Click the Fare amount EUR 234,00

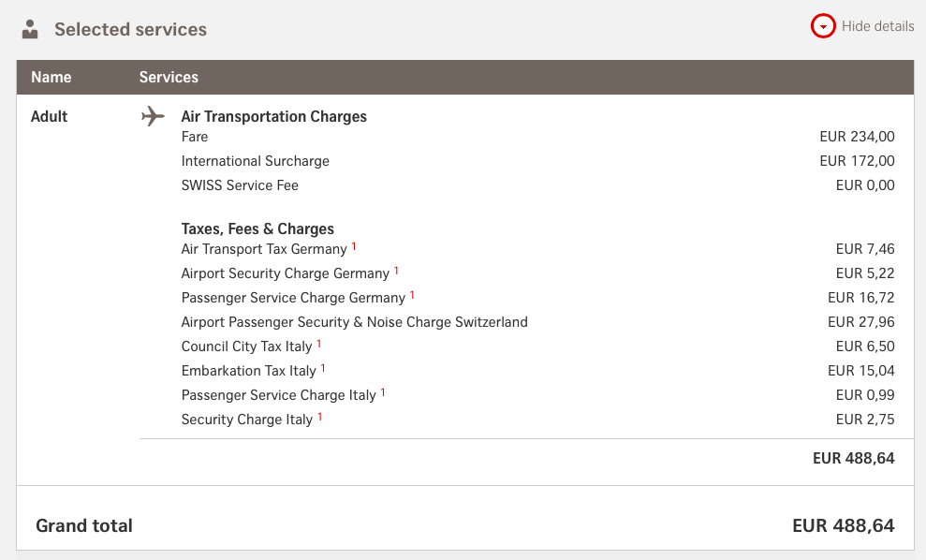(857, 137)
